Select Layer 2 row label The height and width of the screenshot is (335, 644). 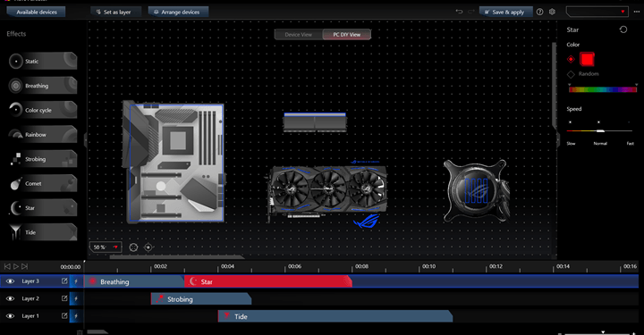pyautogui.click(x=30, y=298)
